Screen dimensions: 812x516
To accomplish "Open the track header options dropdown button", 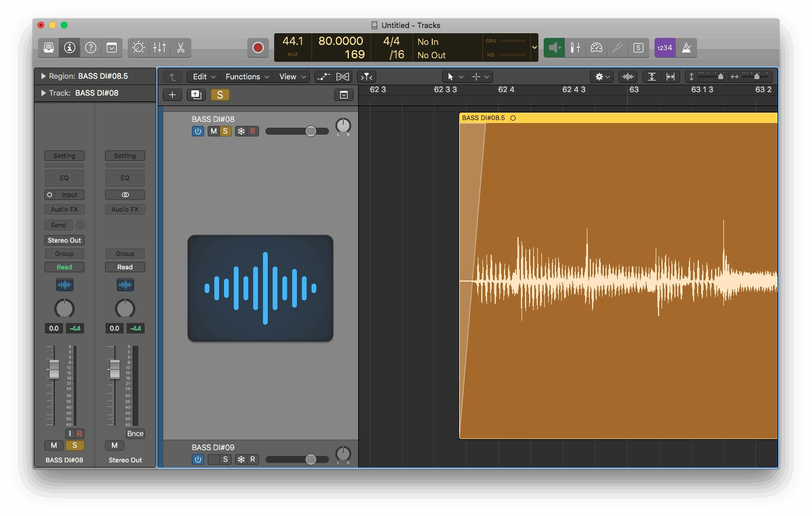I will [x=344, y=95].
